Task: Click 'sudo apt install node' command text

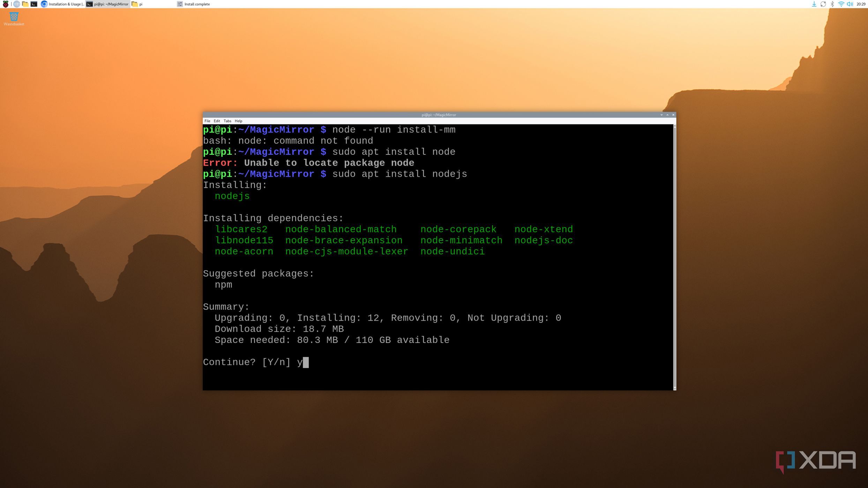Action: click(394, 152)
